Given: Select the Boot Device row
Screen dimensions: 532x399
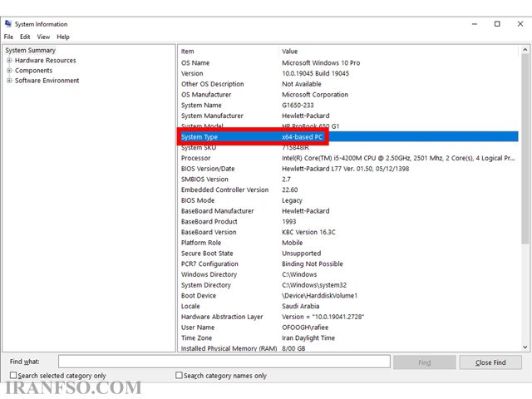Looking at the screenshot, I should click(x=348, y=296).
